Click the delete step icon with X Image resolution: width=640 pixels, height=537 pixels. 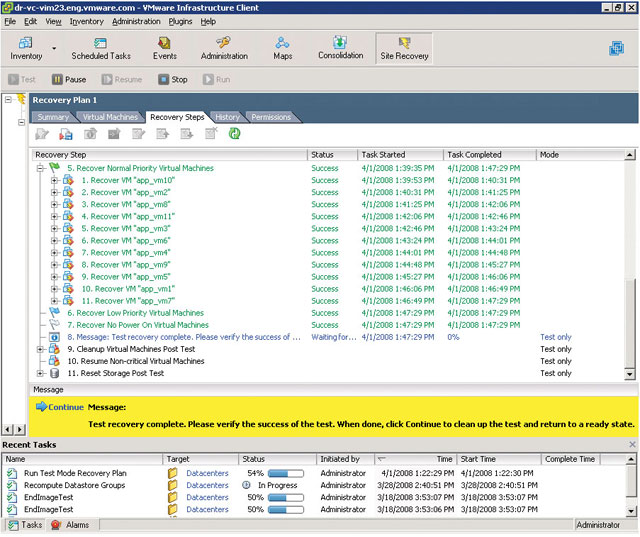click(211, 134)
